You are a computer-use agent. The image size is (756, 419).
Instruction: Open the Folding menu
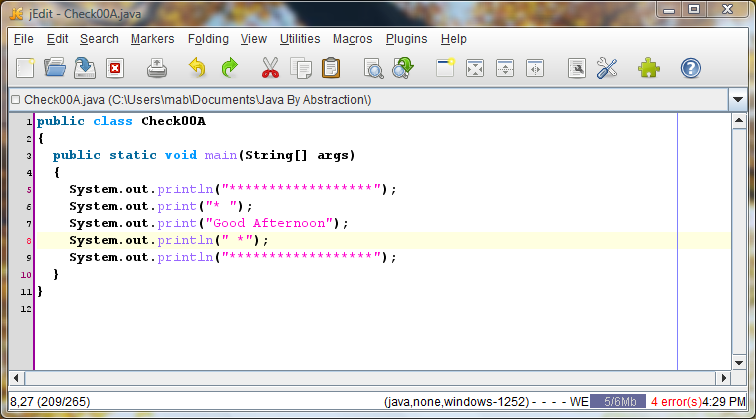point(208,39)
